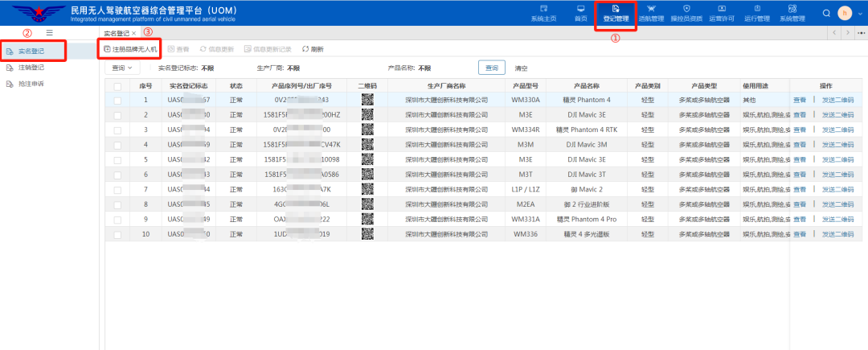The height and width of the screenshot is (350, 868).
Task: Check the checkbox for row 1
Action: click(117, 101)
